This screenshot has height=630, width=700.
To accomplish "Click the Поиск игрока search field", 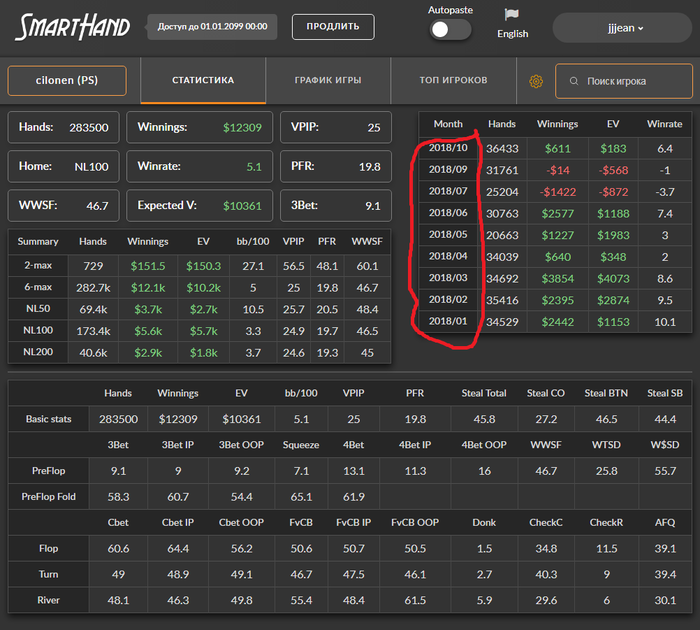I will pyautogui.click(x=630, y=81).
